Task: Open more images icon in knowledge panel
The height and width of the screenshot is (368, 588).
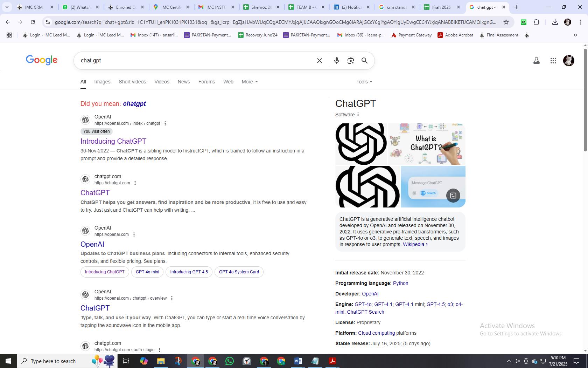Action: point(453,196)
